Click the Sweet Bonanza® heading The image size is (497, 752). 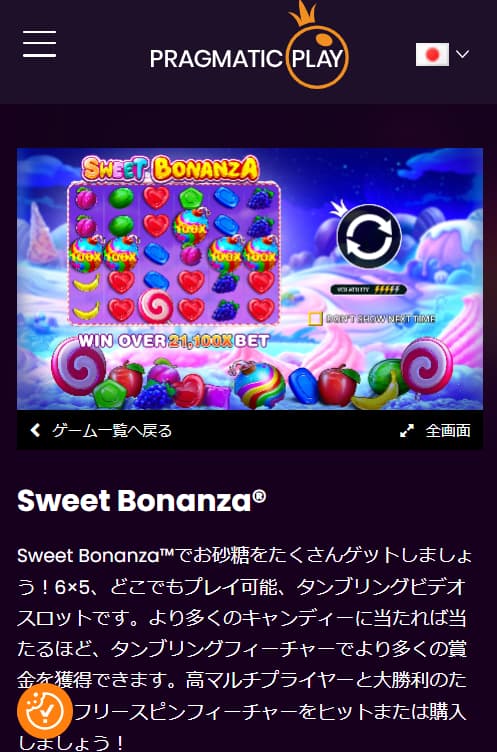142,500
